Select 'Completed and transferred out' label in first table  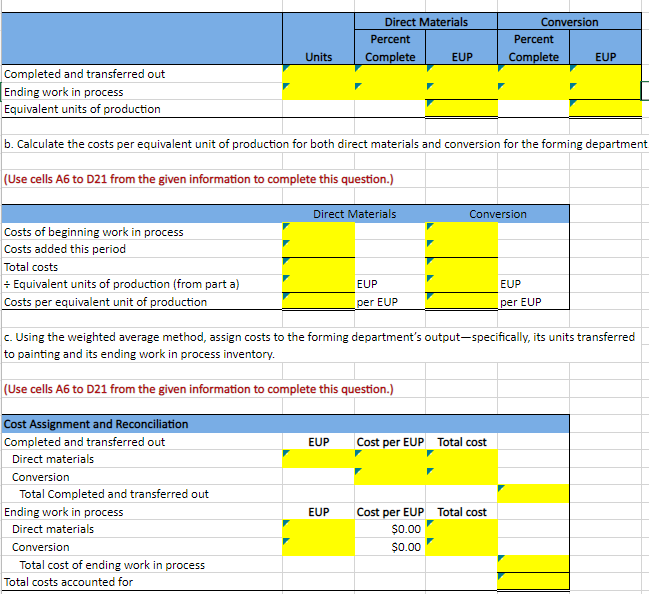(84, 74)
